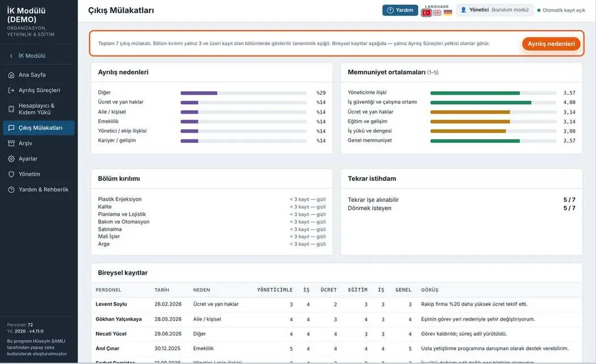Click the Tekrar işe alınabilir label

point(373,200)
